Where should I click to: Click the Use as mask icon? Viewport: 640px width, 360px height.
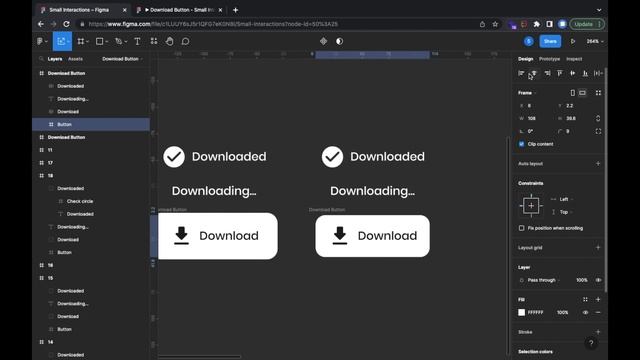click(x=339, y=41)
